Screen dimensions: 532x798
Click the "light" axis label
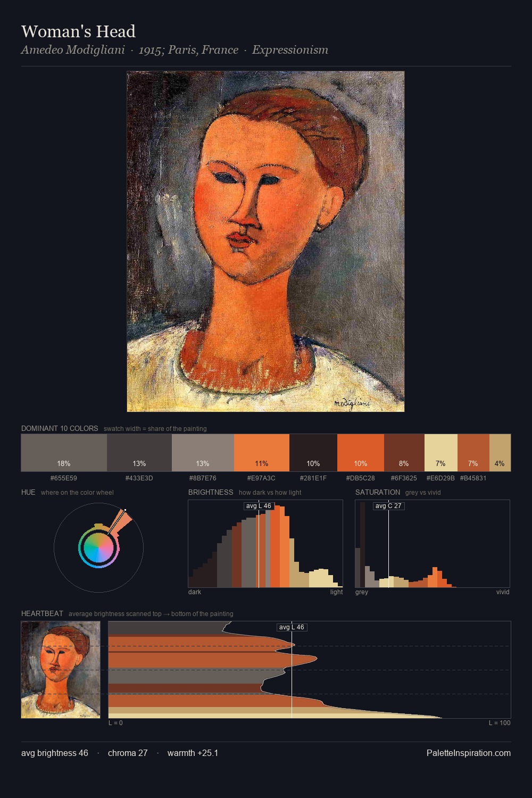tap(337, 592)
